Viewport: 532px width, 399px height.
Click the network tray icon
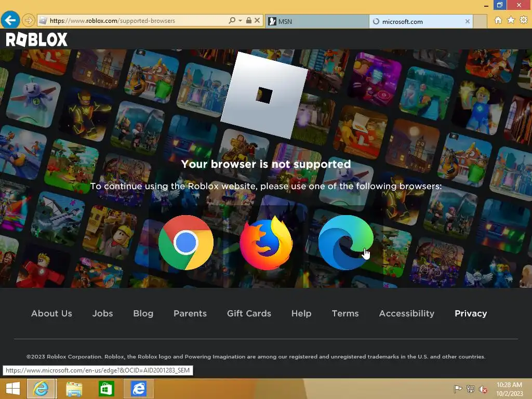click(470, 389)
